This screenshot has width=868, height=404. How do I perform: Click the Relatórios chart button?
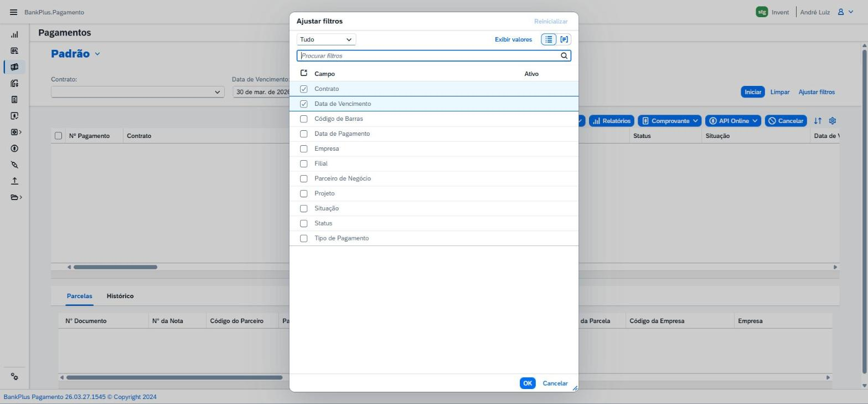[611, 121]
